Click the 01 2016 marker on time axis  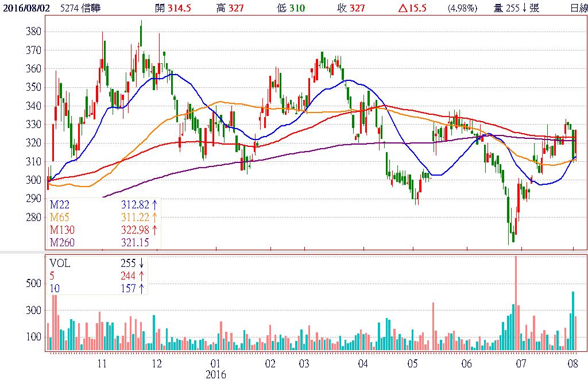(x=216, y=364)
